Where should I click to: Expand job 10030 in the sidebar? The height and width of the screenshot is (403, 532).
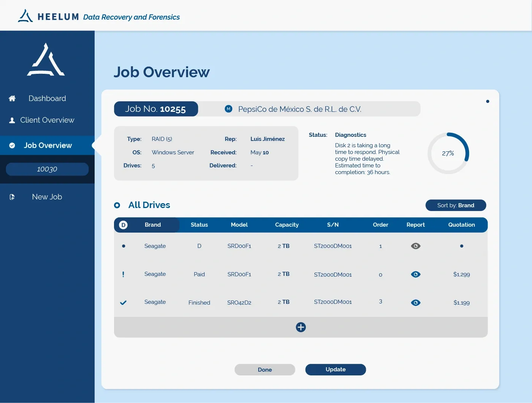tap(47, 169)
